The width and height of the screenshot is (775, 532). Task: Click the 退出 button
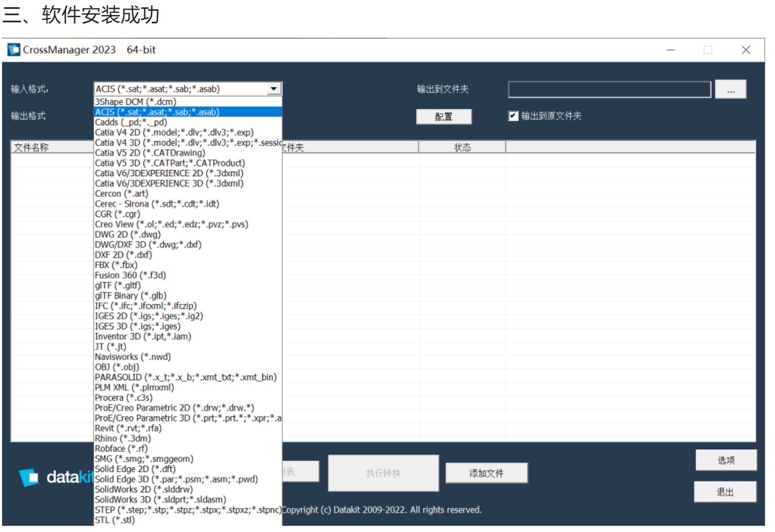coord(726,491)
